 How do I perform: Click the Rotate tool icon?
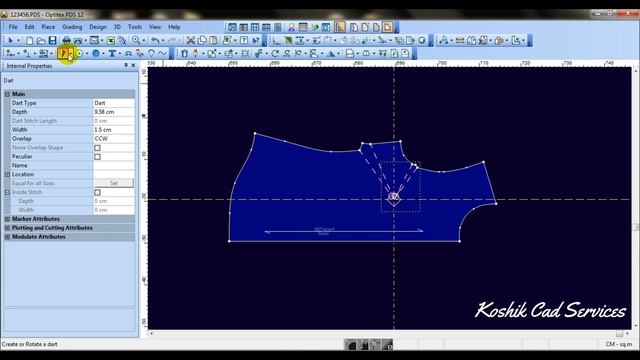[275, 53]
